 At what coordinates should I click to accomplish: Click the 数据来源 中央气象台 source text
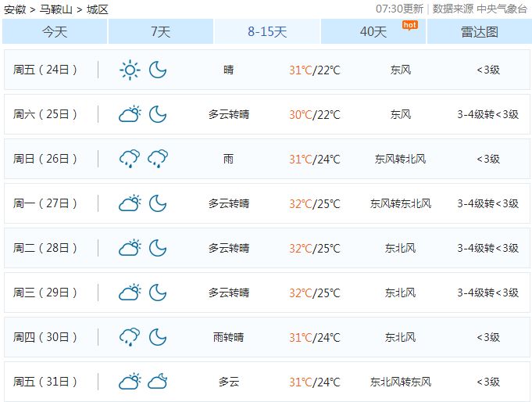(x=480, y=9)
